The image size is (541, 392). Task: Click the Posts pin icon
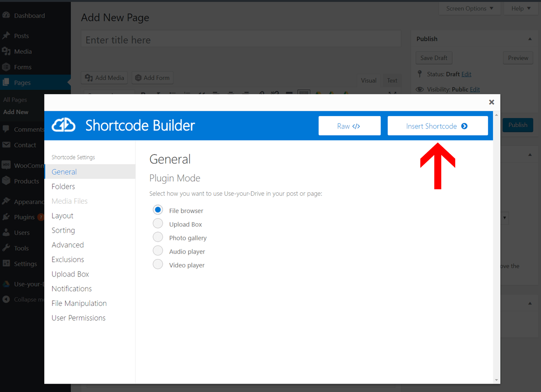pos(6,35)
